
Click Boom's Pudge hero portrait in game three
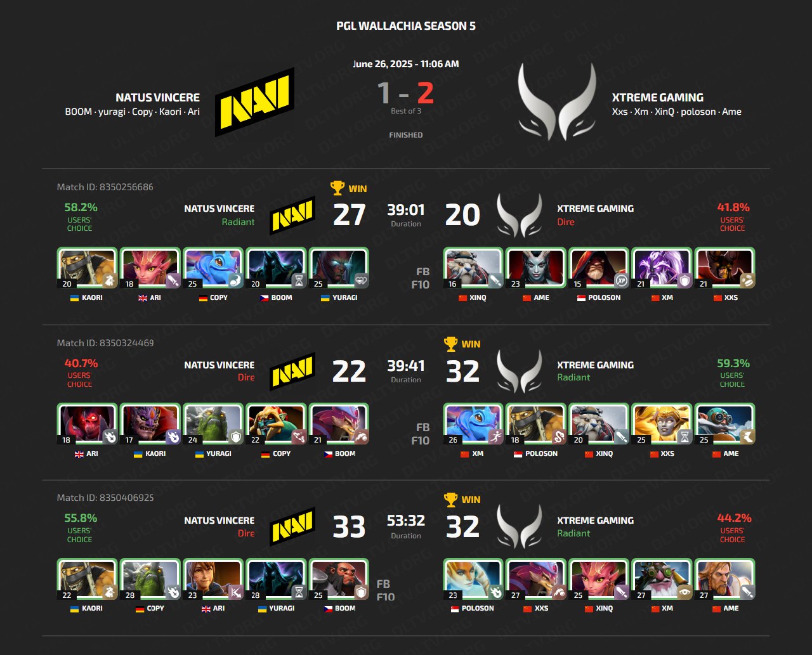pyautogui.click(x=339, y=580)
